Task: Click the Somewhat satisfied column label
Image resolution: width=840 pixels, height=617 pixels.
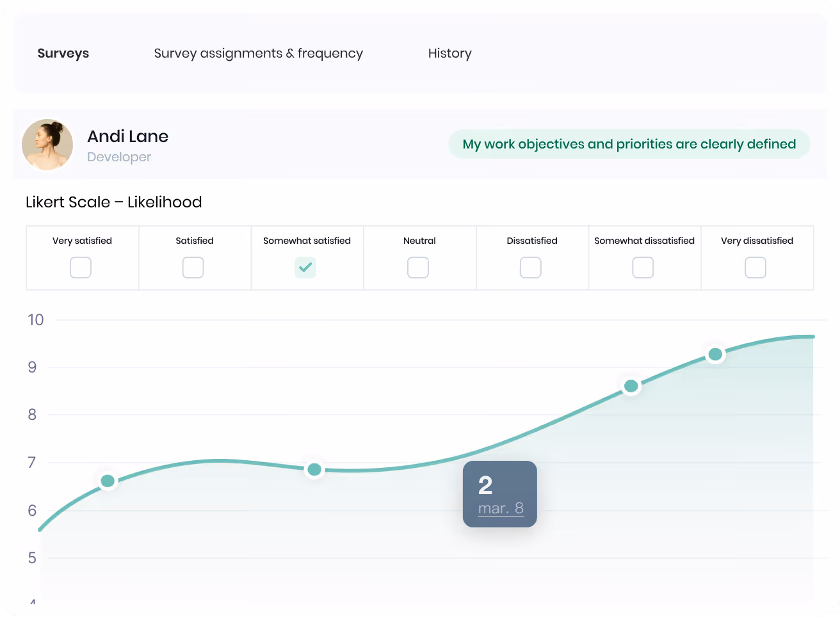Action: coord(307,241)
